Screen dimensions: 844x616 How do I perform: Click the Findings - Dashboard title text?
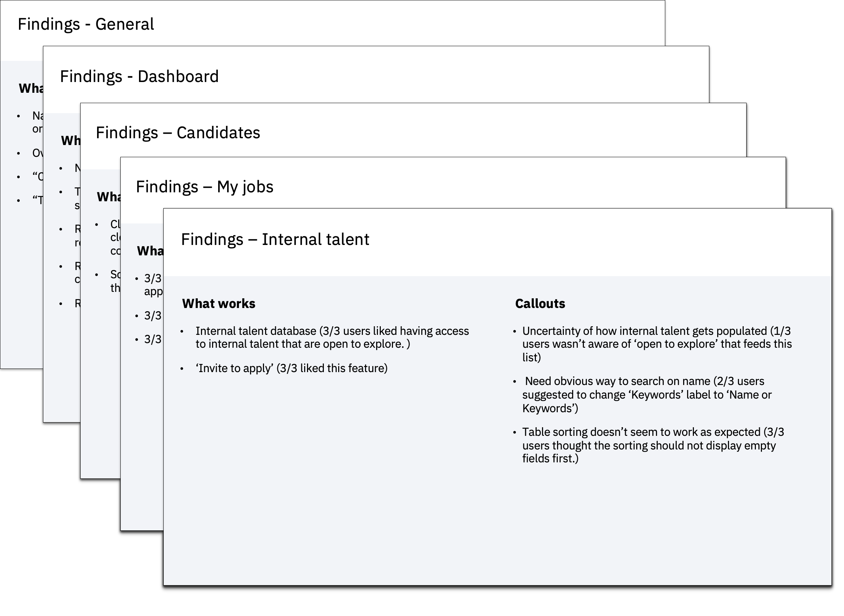139,76
